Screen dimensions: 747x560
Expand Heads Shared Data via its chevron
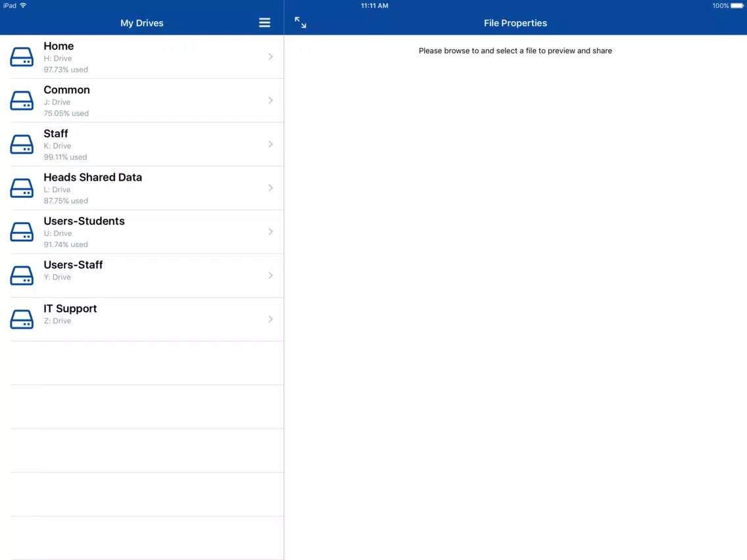coord(271,188)
